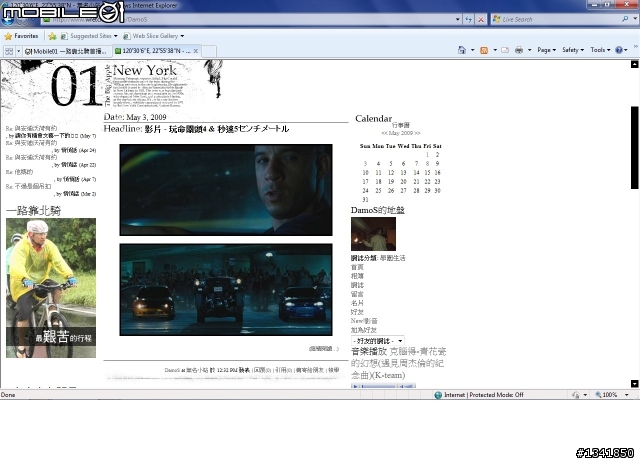
Task: Open the 好友的網誌 dropdown
Action: [378, 341]
